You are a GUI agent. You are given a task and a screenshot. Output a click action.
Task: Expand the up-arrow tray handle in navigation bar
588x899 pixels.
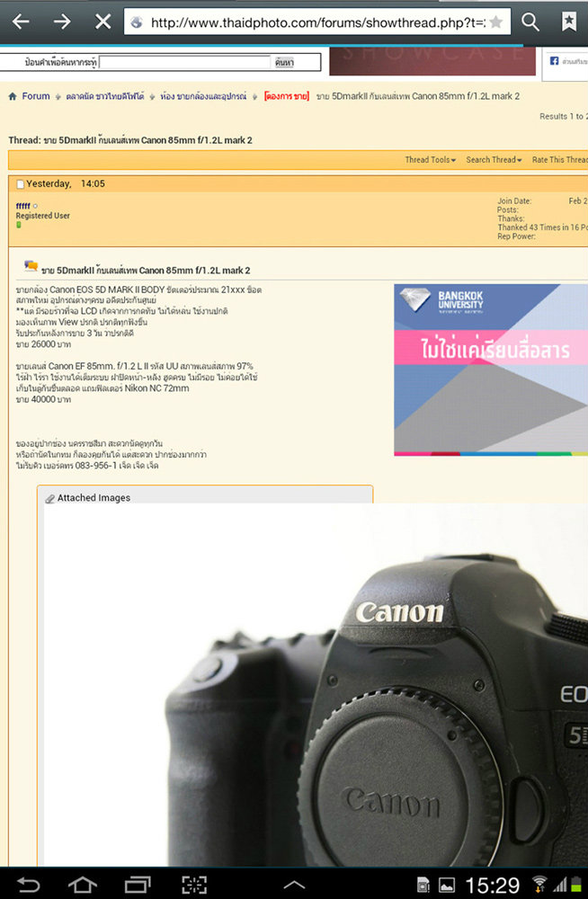coord(294,886)
